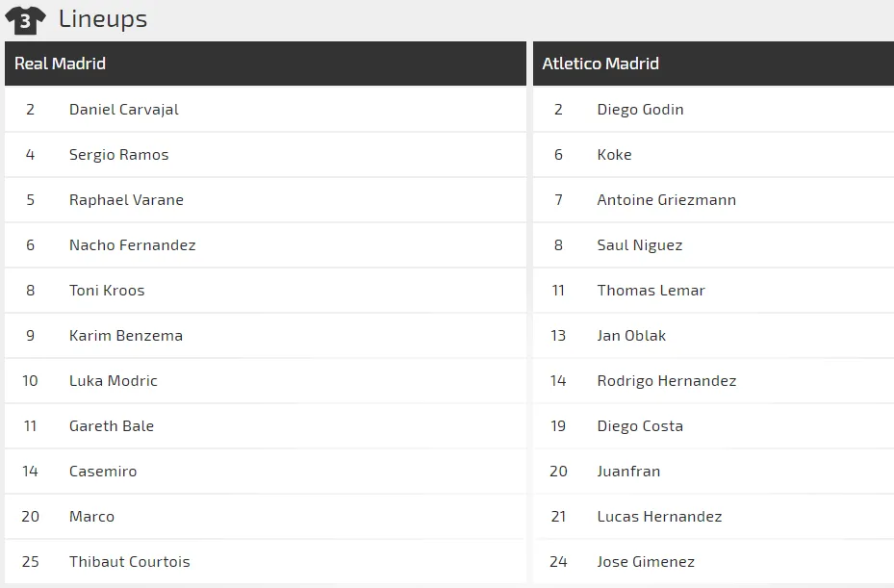Select Toni Kroos from the lineup
Screen dimensions: 894x588
(107, 291)
